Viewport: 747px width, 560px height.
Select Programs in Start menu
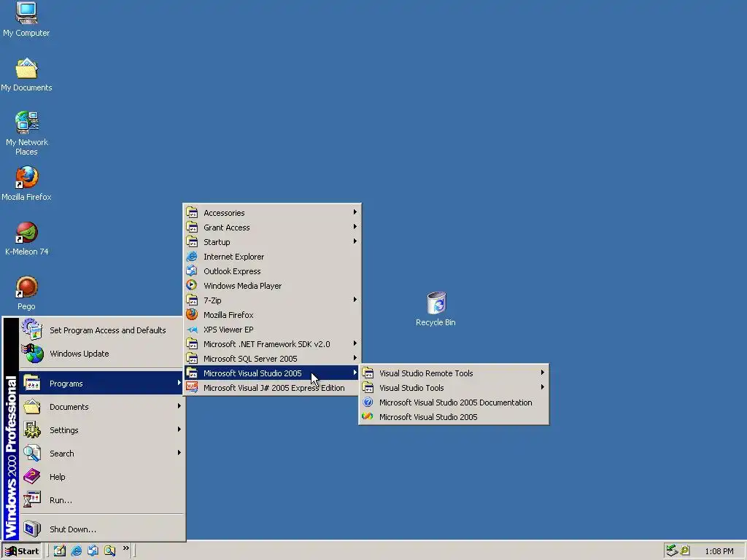coord(101,384)
